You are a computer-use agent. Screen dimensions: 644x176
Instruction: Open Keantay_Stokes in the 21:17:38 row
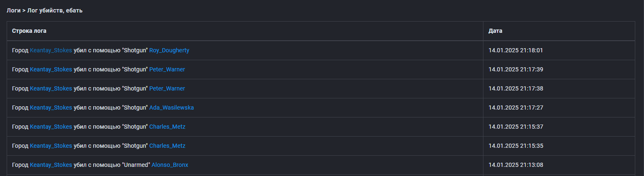point(51,88)
